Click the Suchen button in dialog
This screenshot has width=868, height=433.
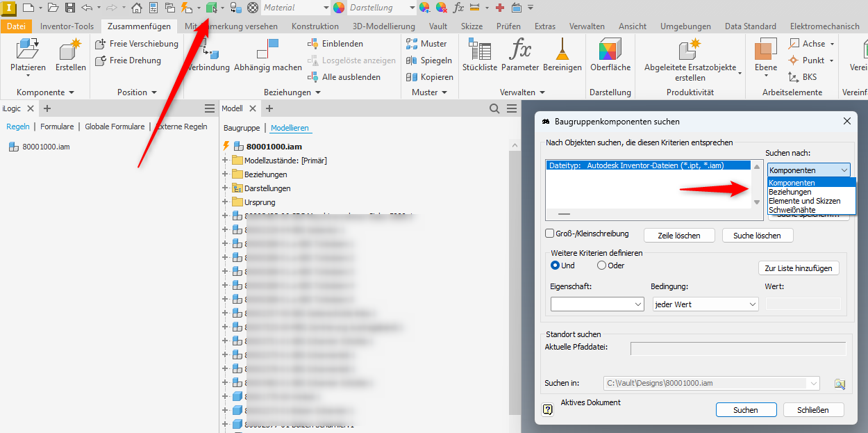point(746,410)
